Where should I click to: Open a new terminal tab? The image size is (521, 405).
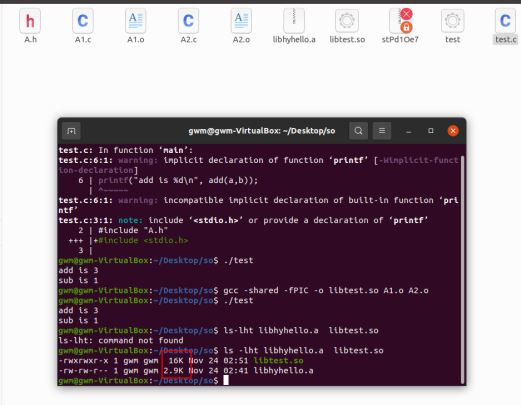pyautogui.click(x=71, y=131)
